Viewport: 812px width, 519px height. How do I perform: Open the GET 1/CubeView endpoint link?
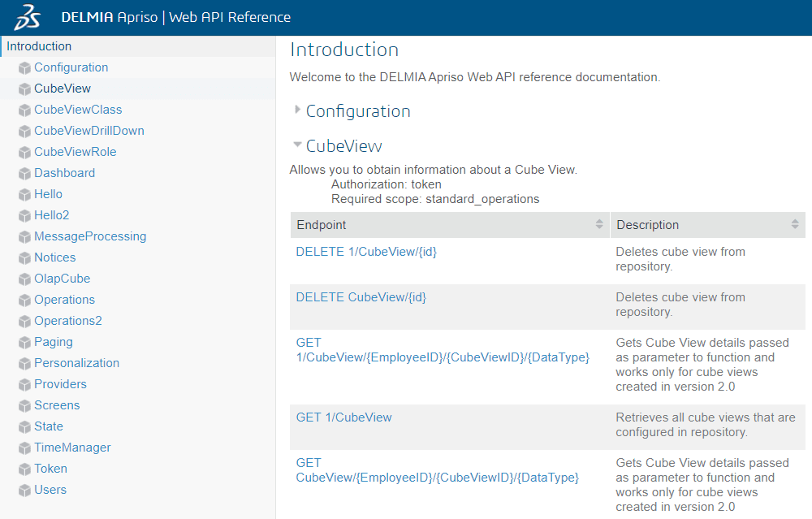click(343, 417)
